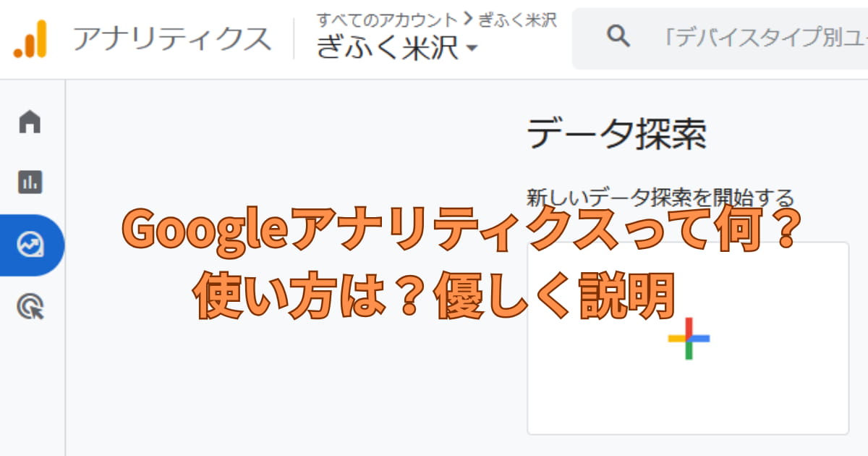Screen dimensions: 868x456
Task: Click the orange Google Analytics logo
Action: 30,38
